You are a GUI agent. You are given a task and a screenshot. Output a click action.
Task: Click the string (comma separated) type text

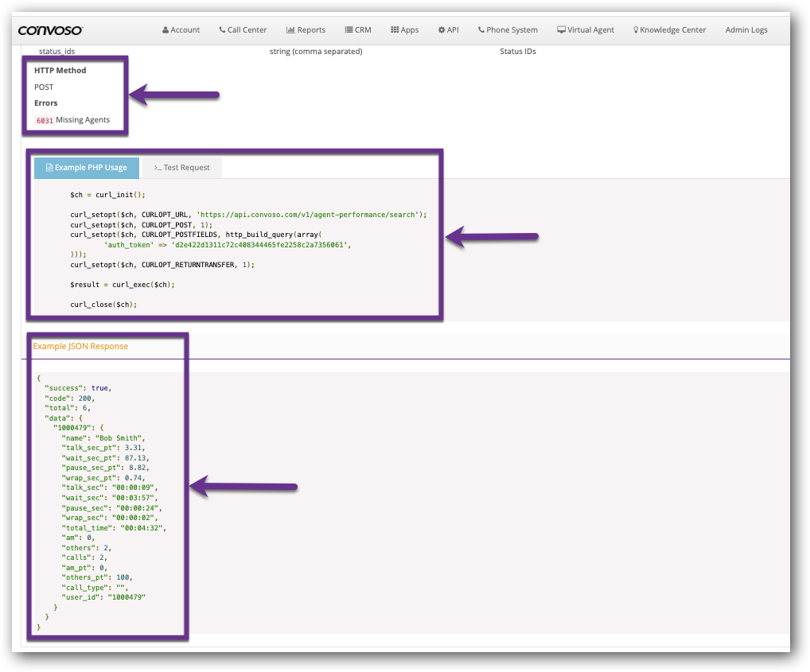pos(316,52)
